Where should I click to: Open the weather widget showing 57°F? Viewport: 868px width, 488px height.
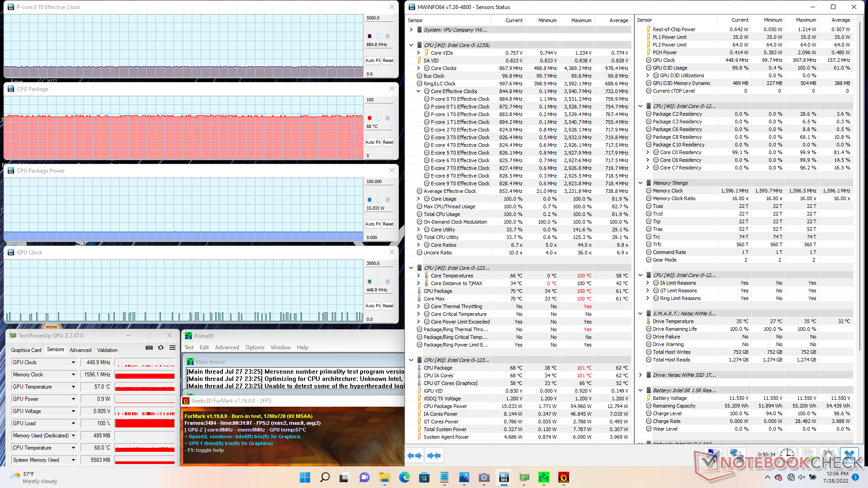coord(34,478)
